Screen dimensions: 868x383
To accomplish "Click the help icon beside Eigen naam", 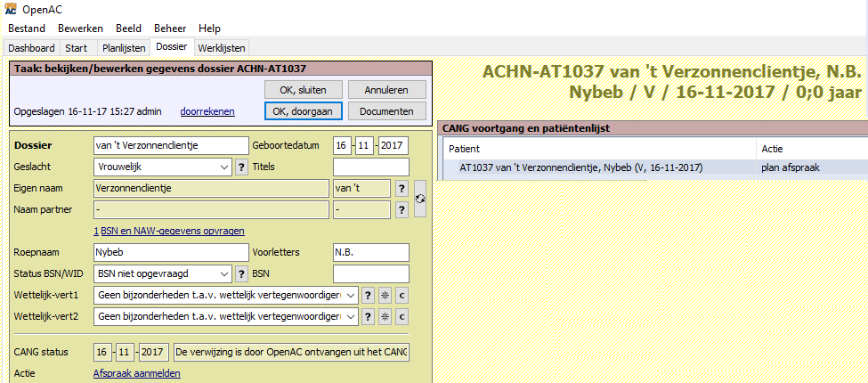I will [402, 188].
